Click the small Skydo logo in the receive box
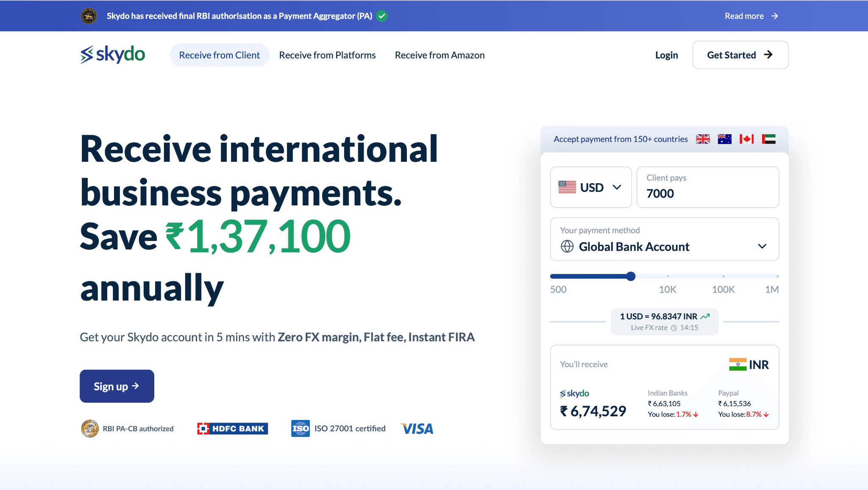The width and height of the screenshot is (868, 490). tap(575, 393)
